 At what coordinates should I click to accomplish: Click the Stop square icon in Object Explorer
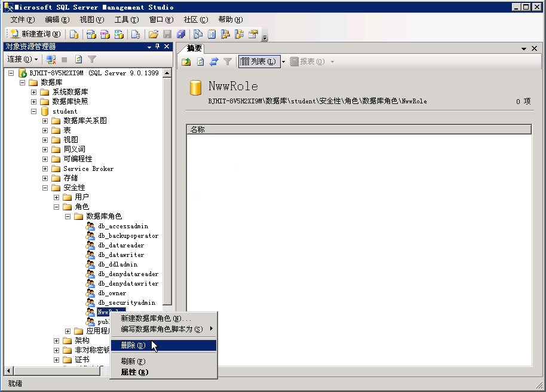click(x=65, y=60)
